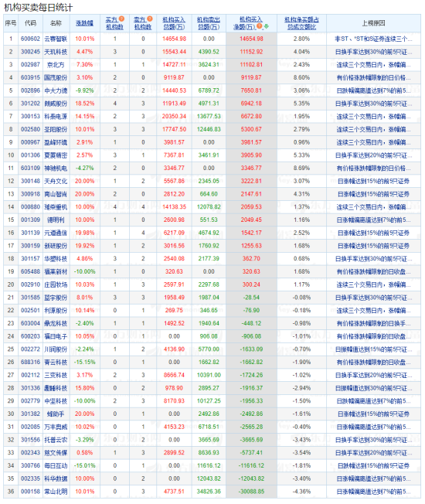425x504 pixels.
Task: Open stock code 300766 link
Action: pos(30,465)
